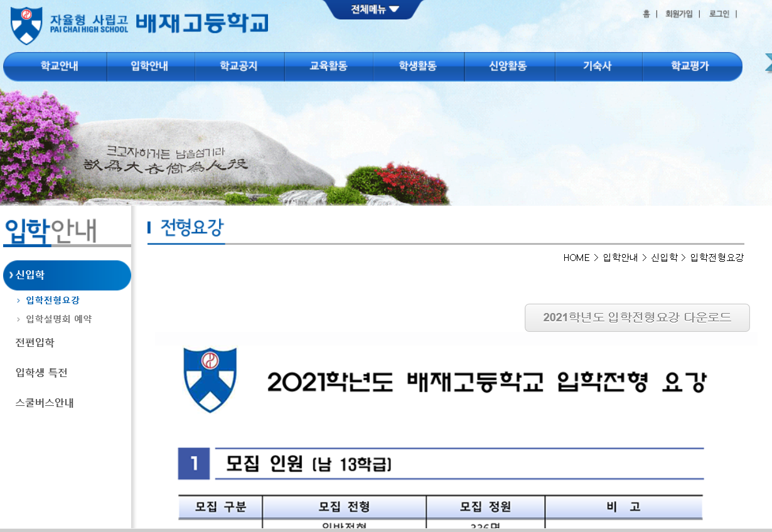Select the 기숙사 menu item

coord(597,66)
